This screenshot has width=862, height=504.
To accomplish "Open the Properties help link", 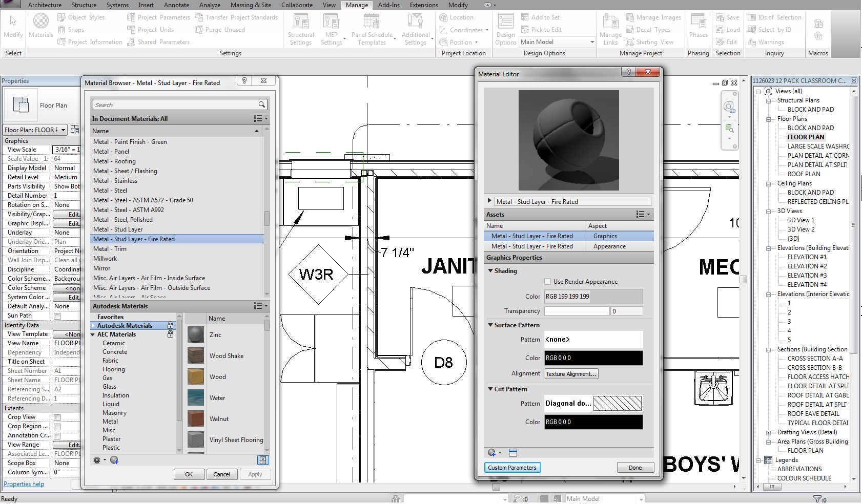I will tap(24, 484).
